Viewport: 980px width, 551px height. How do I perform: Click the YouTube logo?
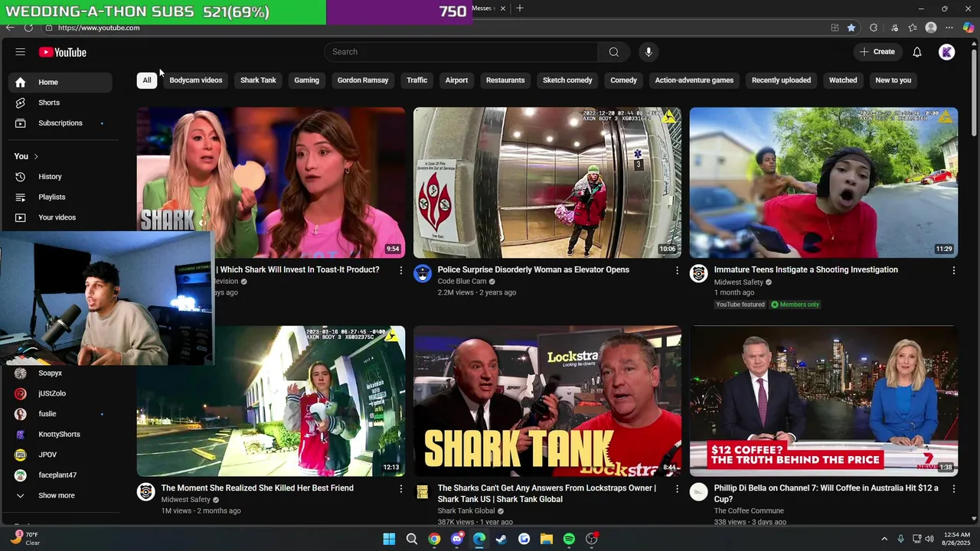(63, 52)
